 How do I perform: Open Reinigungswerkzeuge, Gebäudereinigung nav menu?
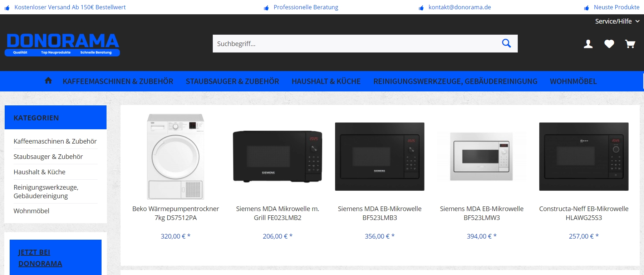[x=455, y=81]
